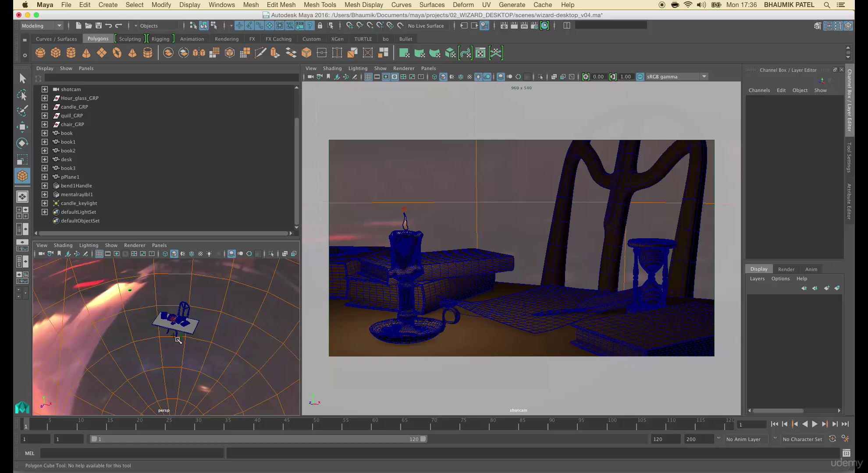Click the playback range slider bar
This screenshot has width=868, height=473.
258,439
